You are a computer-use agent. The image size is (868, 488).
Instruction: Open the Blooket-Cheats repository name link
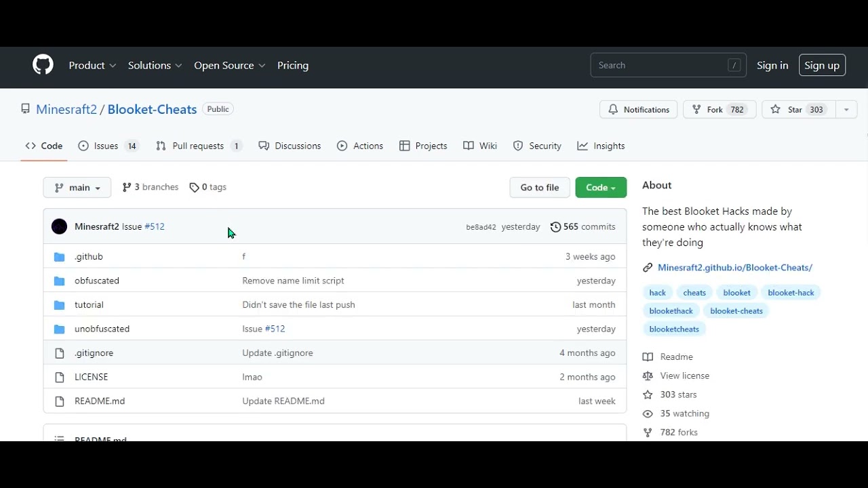152,109
